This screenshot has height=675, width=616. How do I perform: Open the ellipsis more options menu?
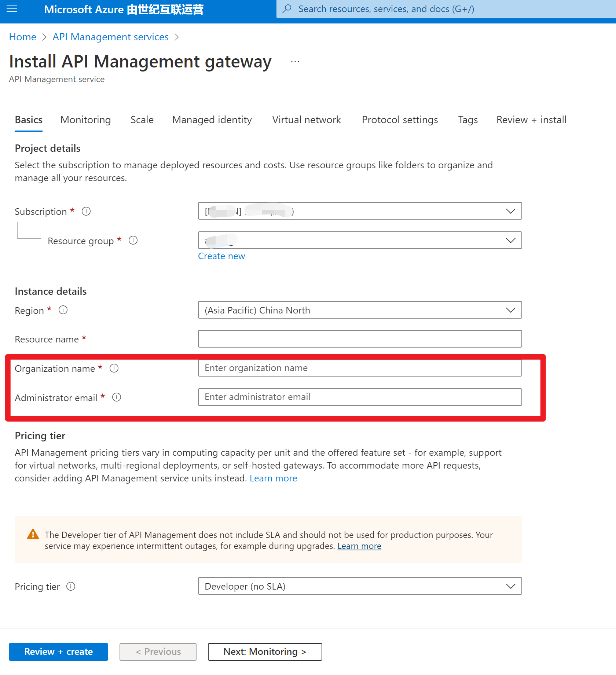295,62
